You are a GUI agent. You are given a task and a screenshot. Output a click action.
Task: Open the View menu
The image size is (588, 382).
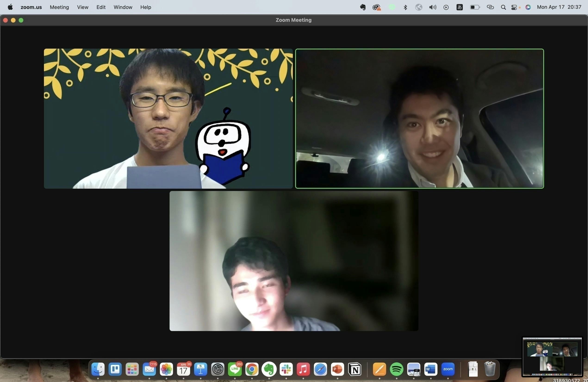click(x=83, y=7)
